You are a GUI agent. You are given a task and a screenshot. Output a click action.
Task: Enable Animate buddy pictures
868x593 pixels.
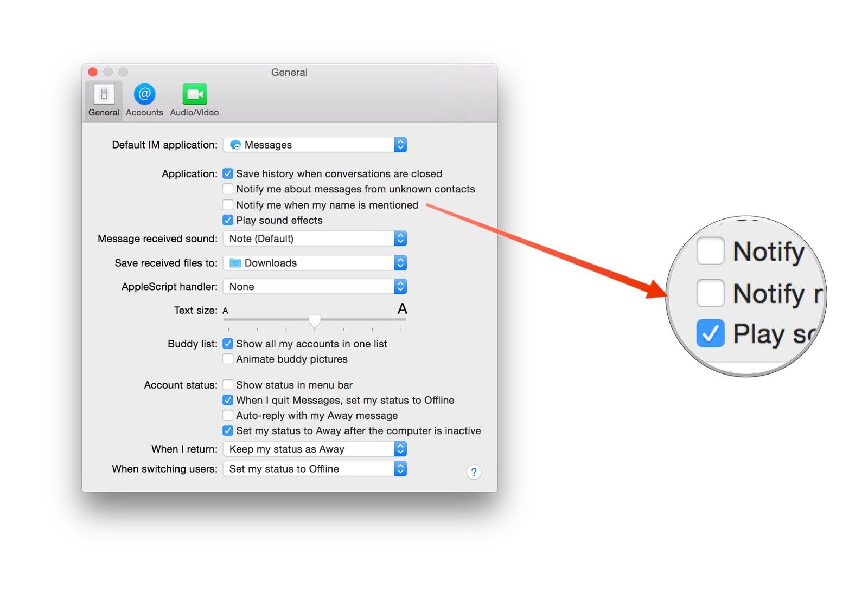tap(228, 359)
